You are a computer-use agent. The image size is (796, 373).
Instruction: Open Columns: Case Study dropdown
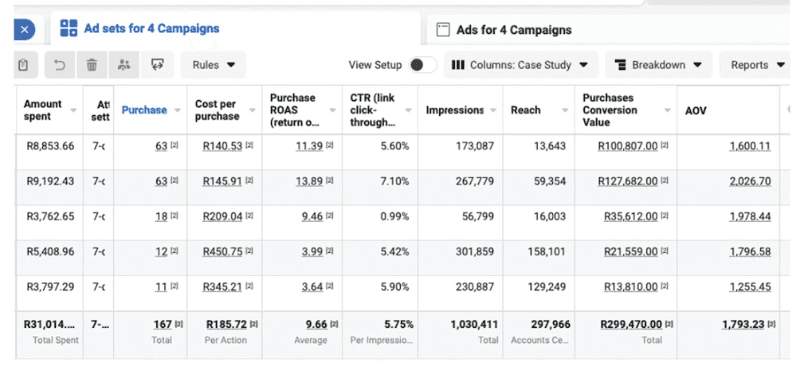(521, 65)
